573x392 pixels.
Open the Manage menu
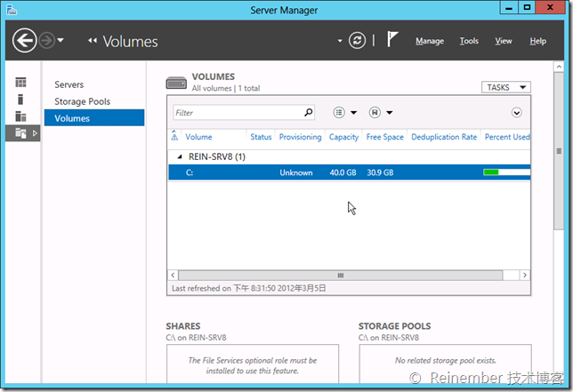pyautogui.click(x=430, y=41)
